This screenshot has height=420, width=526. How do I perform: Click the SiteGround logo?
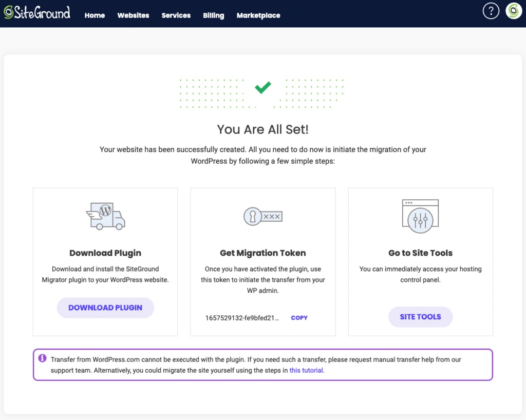point(36,13)
